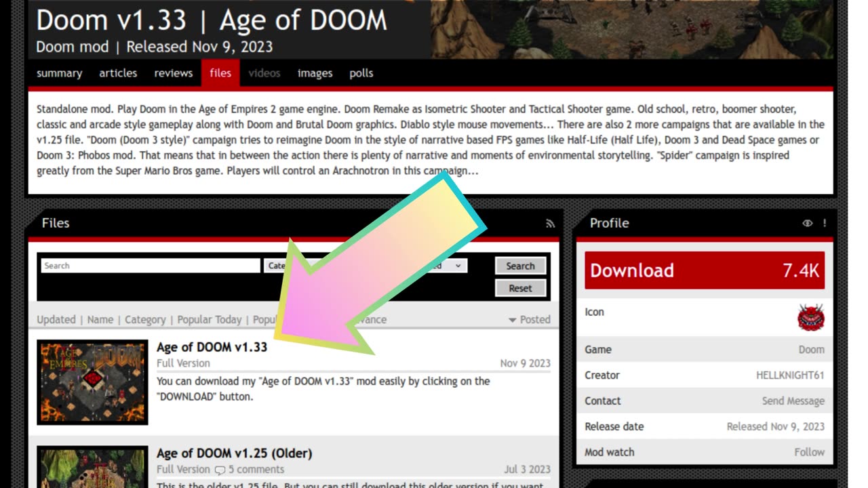Open the Age of DOOM v1.25 (Older) link
The image size is (868, 488).
tap(234, 453)
